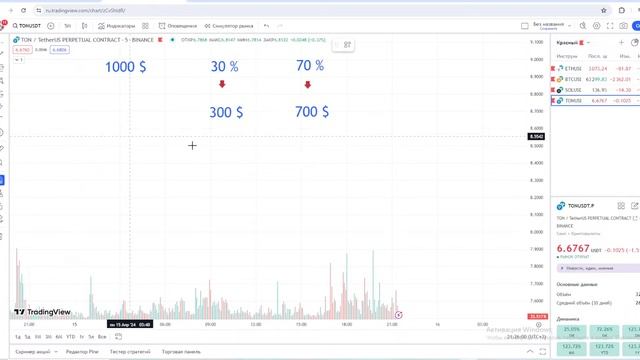Open browser extensions icon
The height and width of the screenshot is (360, 640).
tap(622, 10)
